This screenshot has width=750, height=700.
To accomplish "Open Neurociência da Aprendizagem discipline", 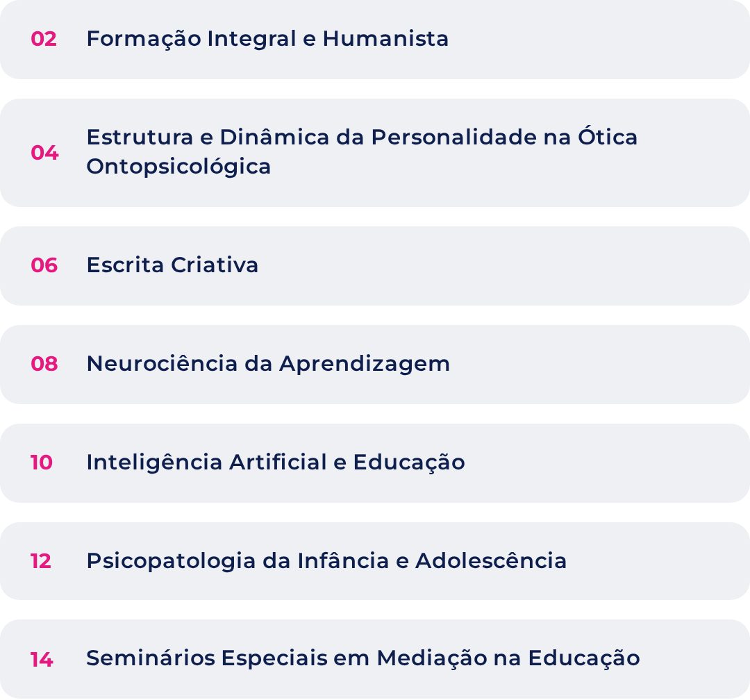I will pos(375,365).
